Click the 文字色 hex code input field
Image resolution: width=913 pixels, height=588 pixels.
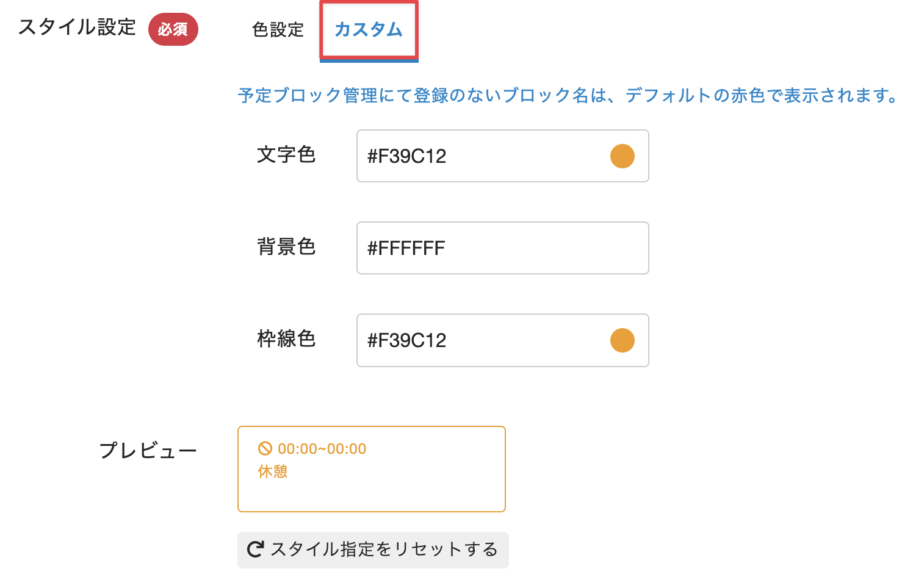(x=476, y=156)
